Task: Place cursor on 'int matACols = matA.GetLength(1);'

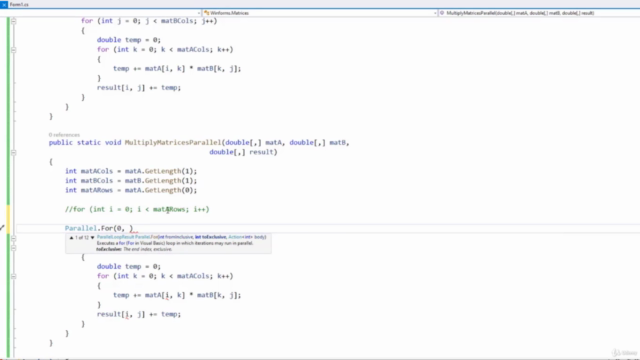Action: point(131,171)
